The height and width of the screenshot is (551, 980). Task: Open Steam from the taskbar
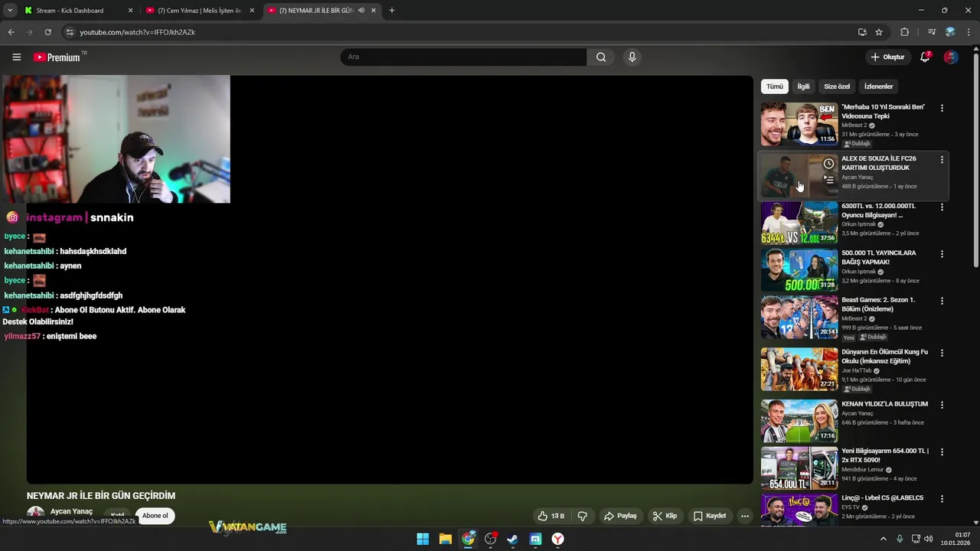click(513, 539)
